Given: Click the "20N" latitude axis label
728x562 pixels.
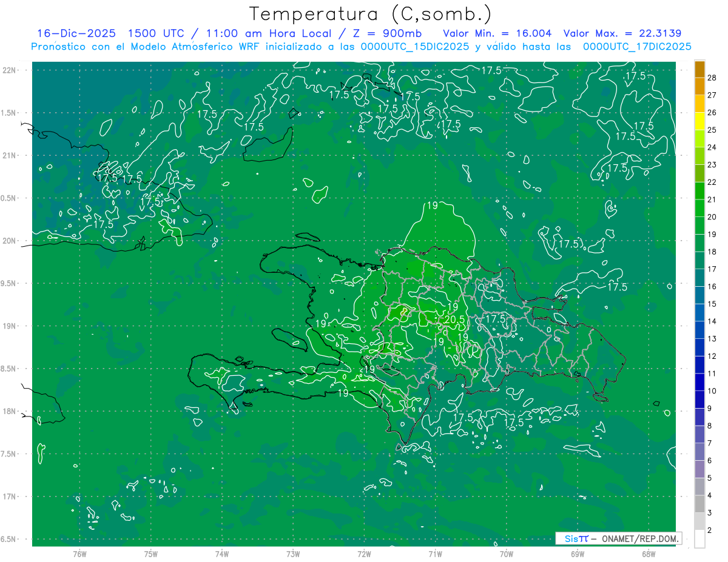Looking at the screenshot, I should [8, 241].
